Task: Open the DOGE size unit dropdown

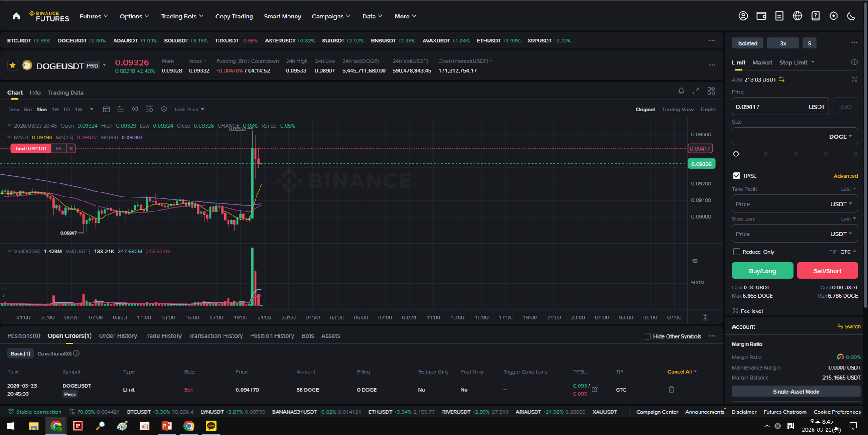Action: 841,137
